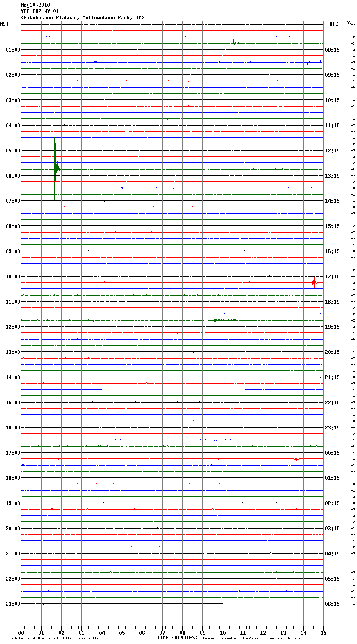This screenshot has height=644, width=357.
Task: Click the blue 14:30 trace segment after the data gap
Action: pyautogui.click(x=284, y=390)
